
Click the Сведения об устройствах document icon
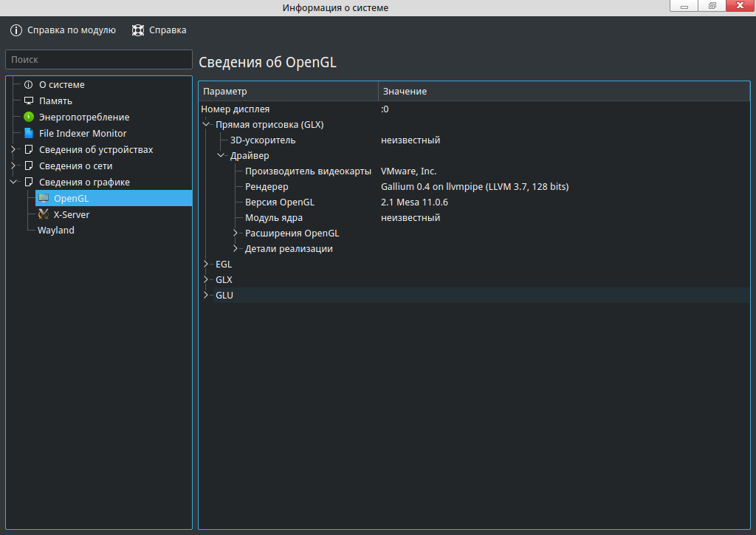point(29,150)
